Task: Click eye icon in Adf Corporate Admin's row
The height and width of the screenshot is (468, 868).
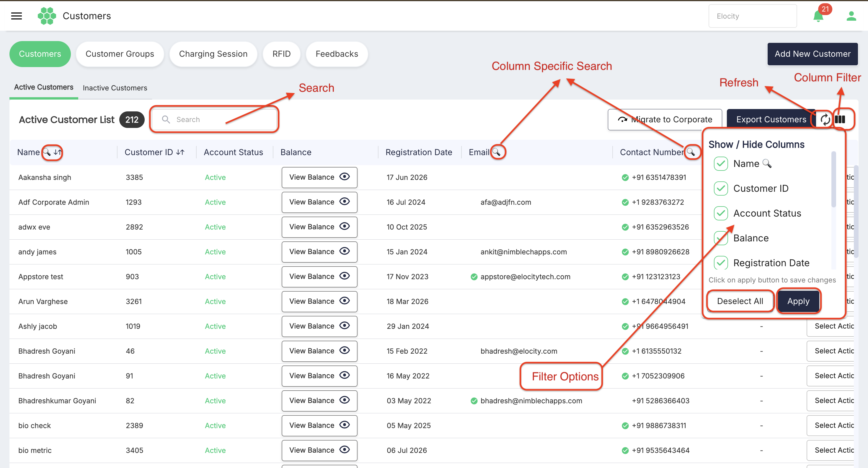Action: 344,201
